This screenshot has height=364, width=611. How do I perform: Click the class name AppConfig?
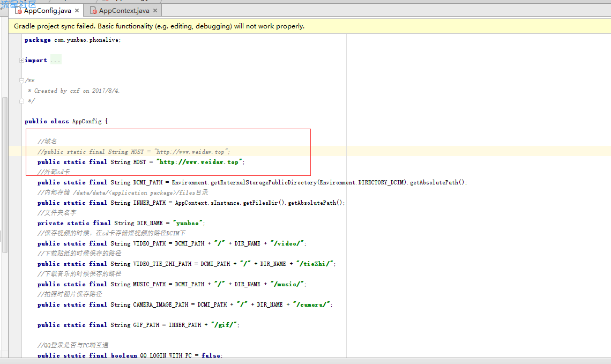(87, 121)
